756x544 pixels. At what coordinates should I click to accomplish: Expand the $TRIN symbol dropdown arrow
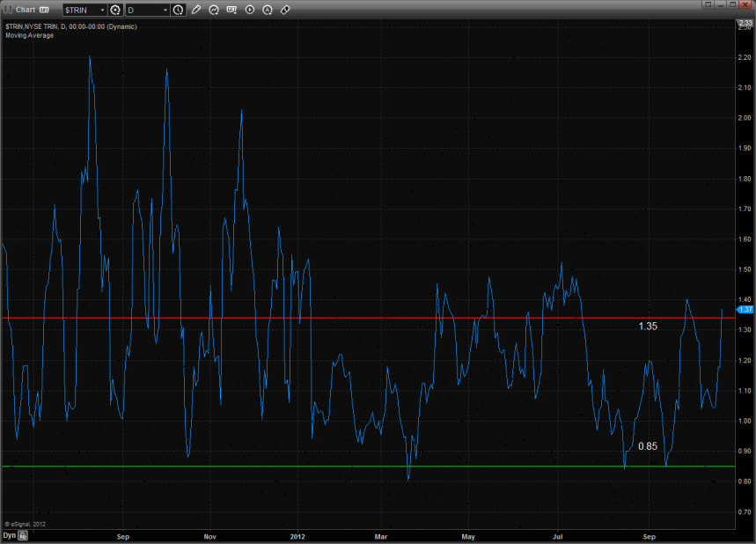pos(101,10)
